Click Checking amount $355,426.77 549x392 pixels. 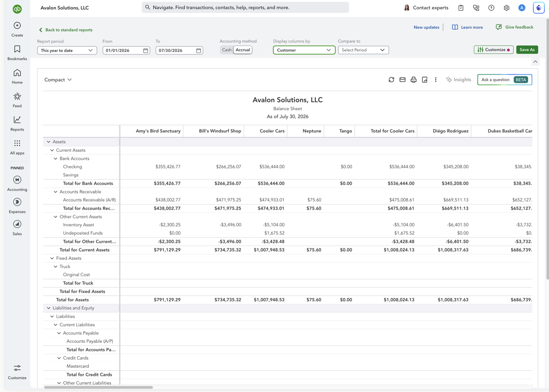(x=168, y=167)
